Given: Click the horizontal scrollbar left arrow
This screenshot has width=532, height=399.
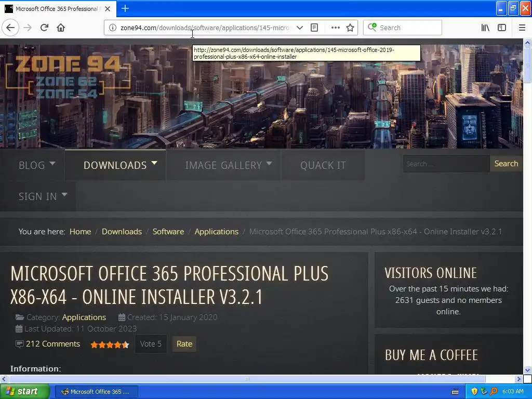Looking at the screenshot, I should 4,379.
